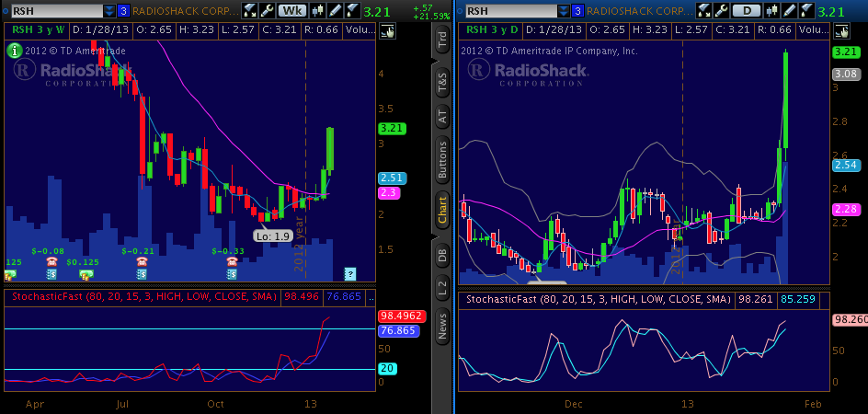Click Volu... field in right chart header
The height and width of the screenshot is (414, 868).
813,30
